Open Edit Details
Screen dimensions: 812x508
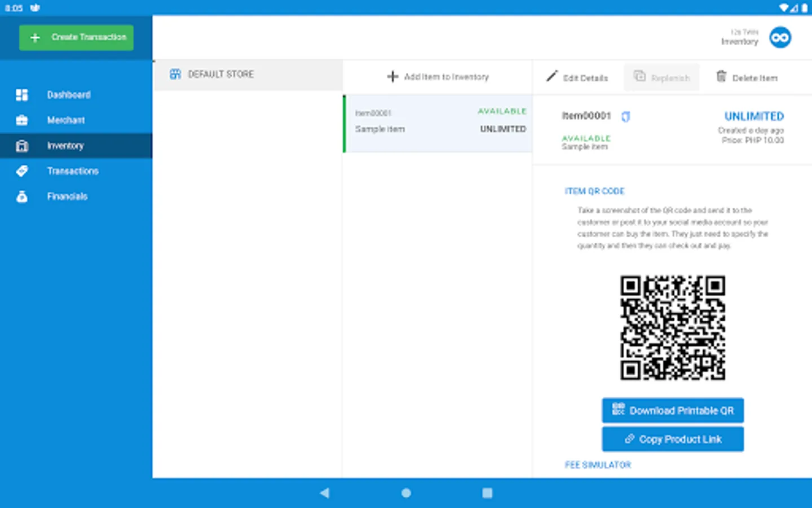pyautogui.click(x=577, y=77)
